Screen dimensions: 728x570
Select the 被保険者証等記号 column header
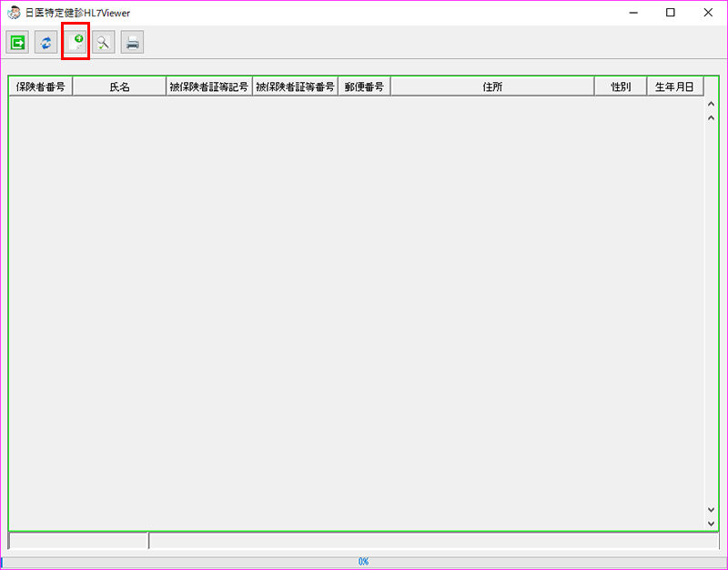coord(208,87)
